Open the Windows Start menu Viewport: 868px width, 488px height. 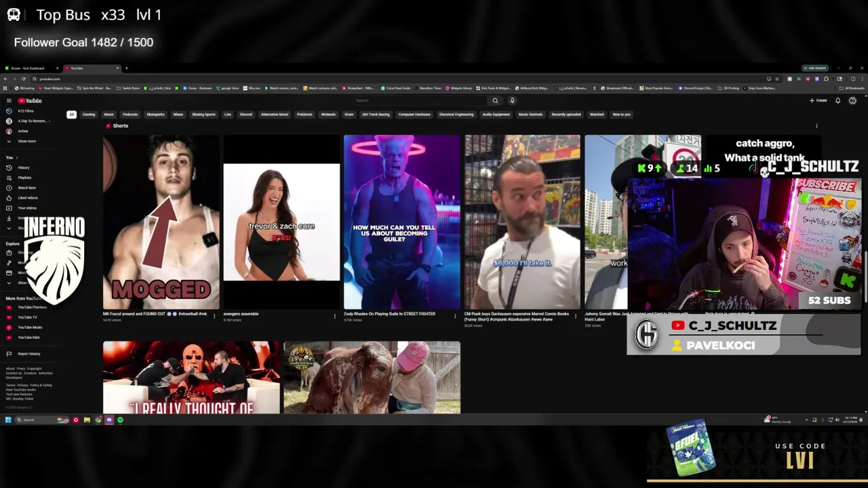pos(7,420)
